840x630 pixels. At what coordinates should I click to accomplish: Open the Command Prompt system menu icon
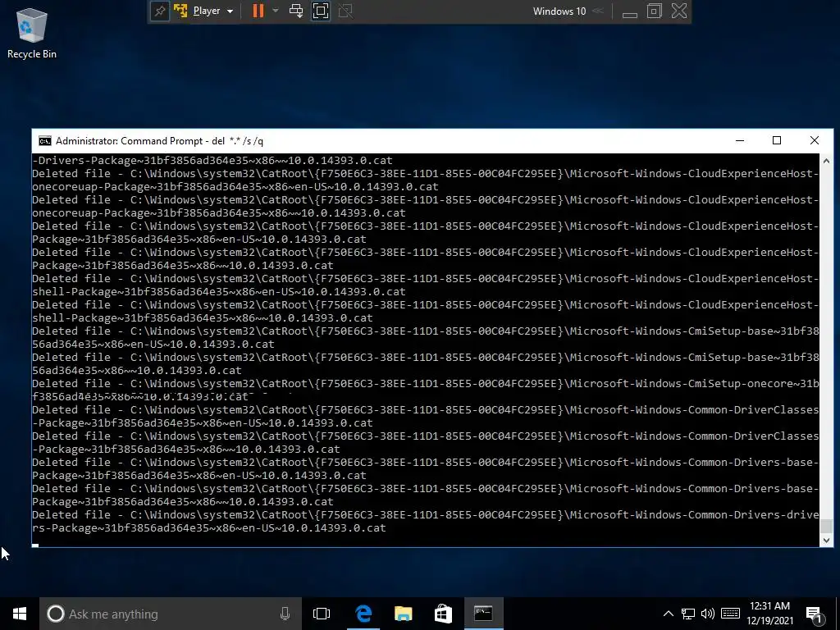click(x=45, y=141)
